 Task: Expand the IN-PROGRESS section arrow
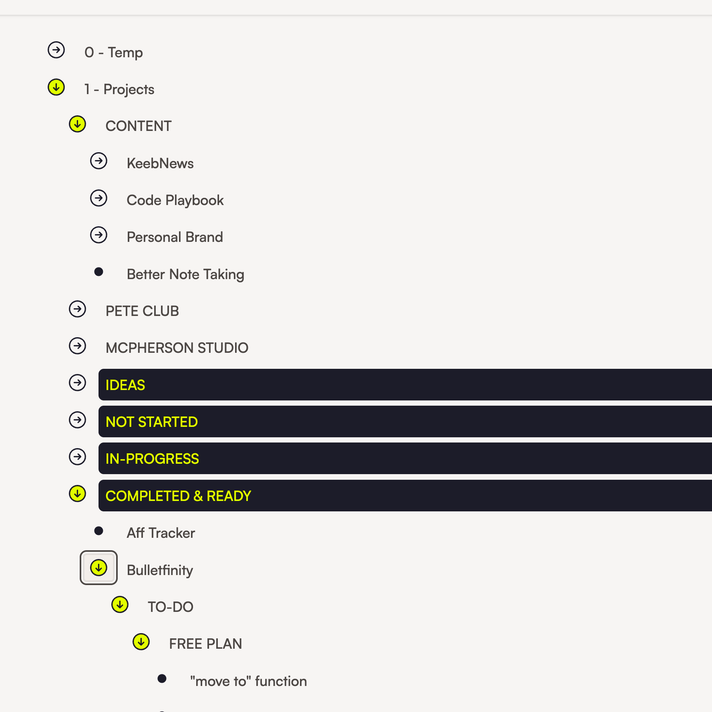[x=77, y=458]
